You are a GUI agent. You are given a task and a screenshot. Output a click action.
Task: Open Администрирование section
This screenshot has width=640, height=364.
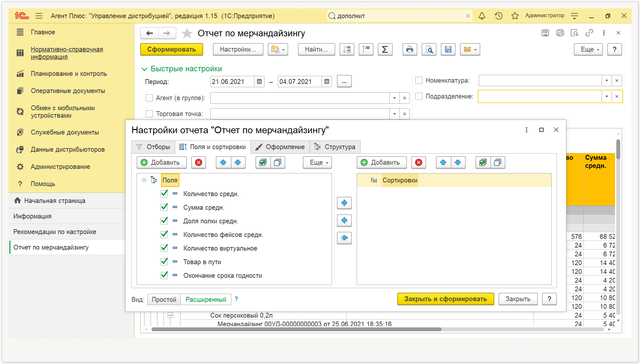pos(60,167)
